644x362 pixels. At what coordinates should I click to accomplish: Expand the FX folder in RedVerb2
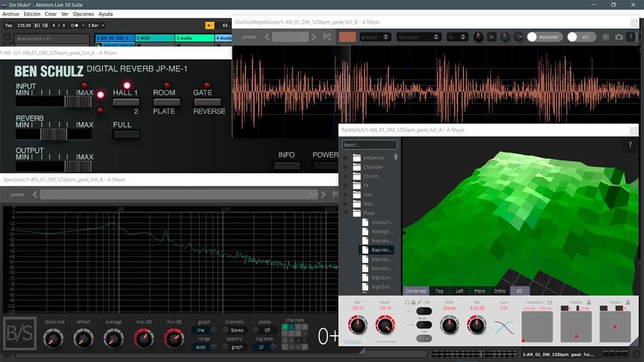pos(345,185)
